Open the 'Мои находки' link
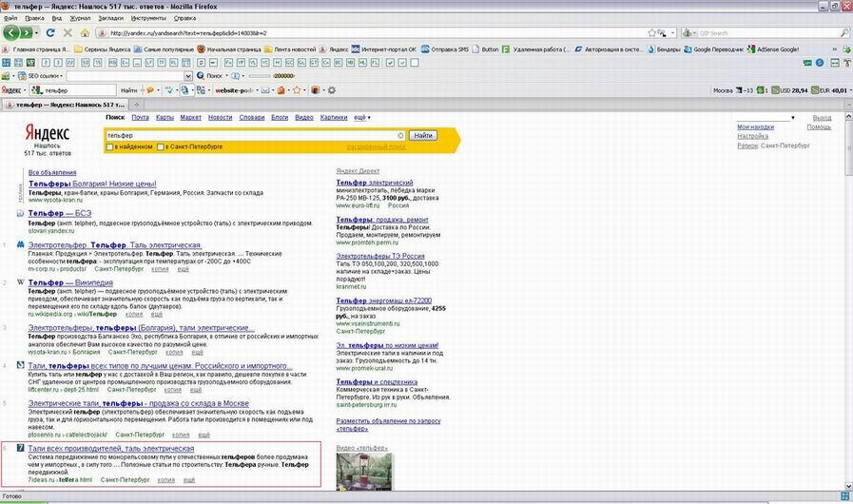 click(756, 126)
